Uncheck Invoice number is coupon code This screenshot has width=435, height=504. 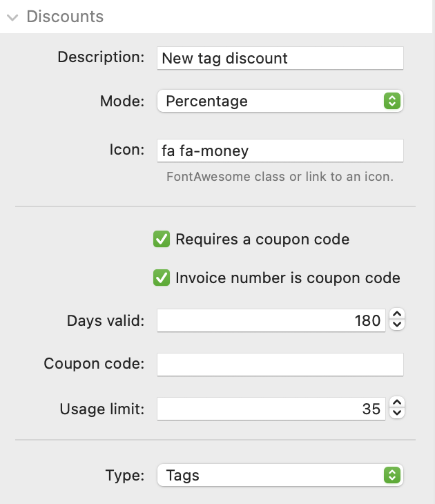coord(162,278)
